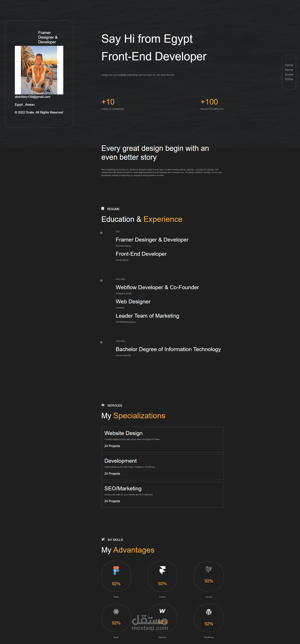300x644 pixels.
Task: Select the last home menu link
Action: [289, 79]
